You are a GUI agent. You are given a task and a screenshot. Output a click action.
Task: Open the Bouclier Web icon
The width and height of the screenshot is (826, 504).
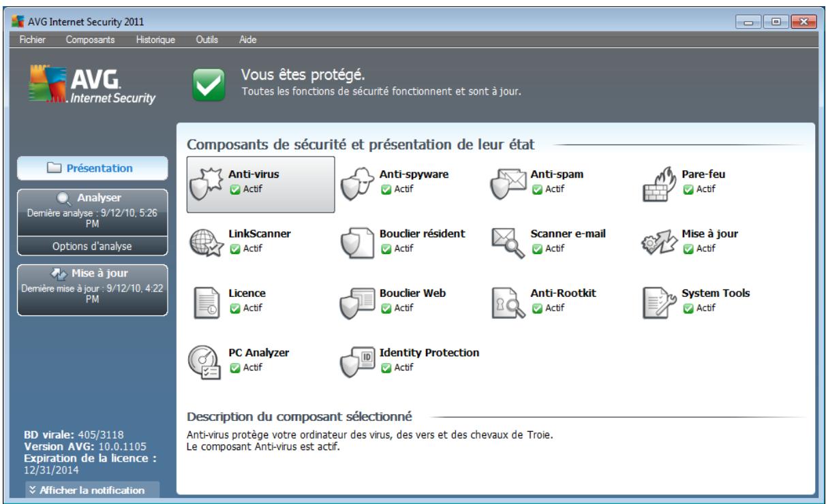point(358,303)
